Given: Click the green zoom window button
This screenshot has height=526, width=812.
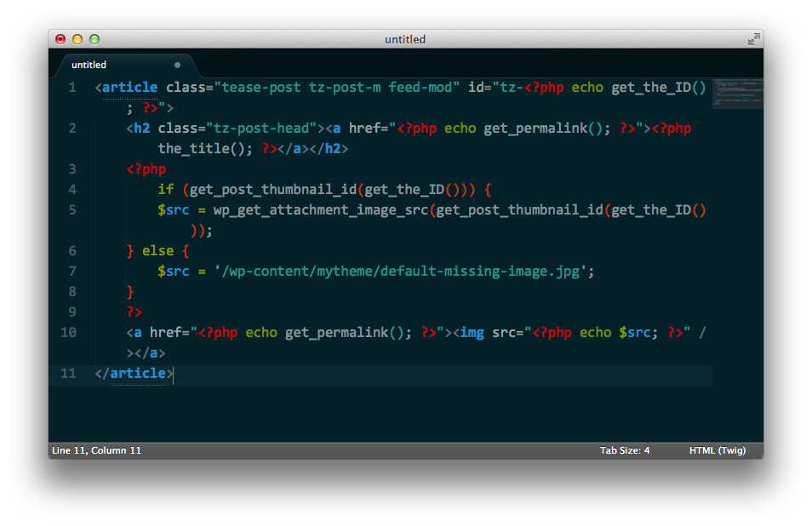Looking at the screenshot, I should coord(94,39).
